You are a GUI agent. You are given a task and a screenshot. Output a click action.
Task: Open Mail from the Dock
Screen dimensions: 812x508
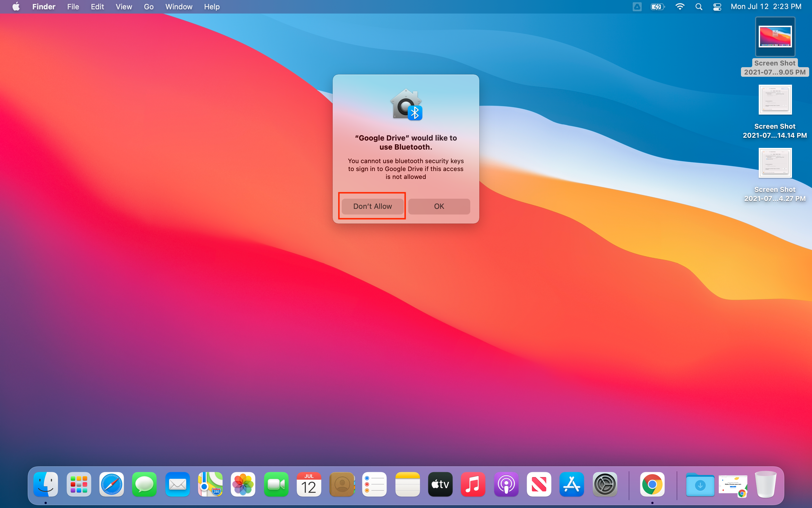pyautogui.click(x=178, y=485)
